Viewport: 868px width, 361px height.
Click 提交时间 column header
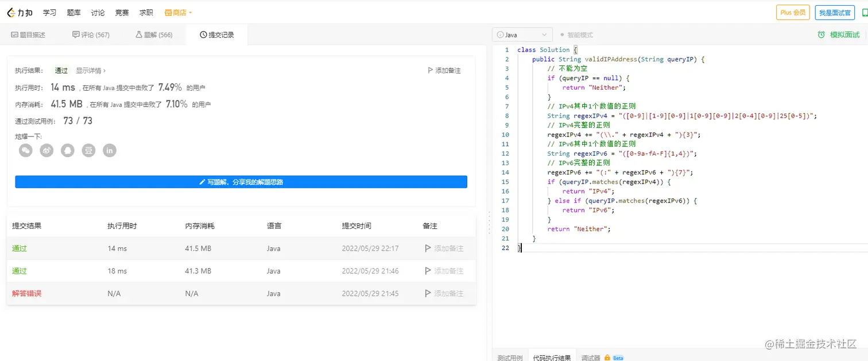356,226
